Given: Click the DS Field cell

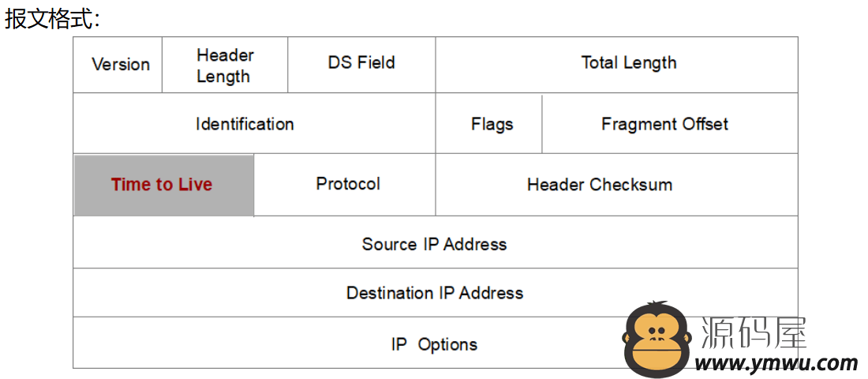Looking at the screenshot, I should tap(361, 64).
